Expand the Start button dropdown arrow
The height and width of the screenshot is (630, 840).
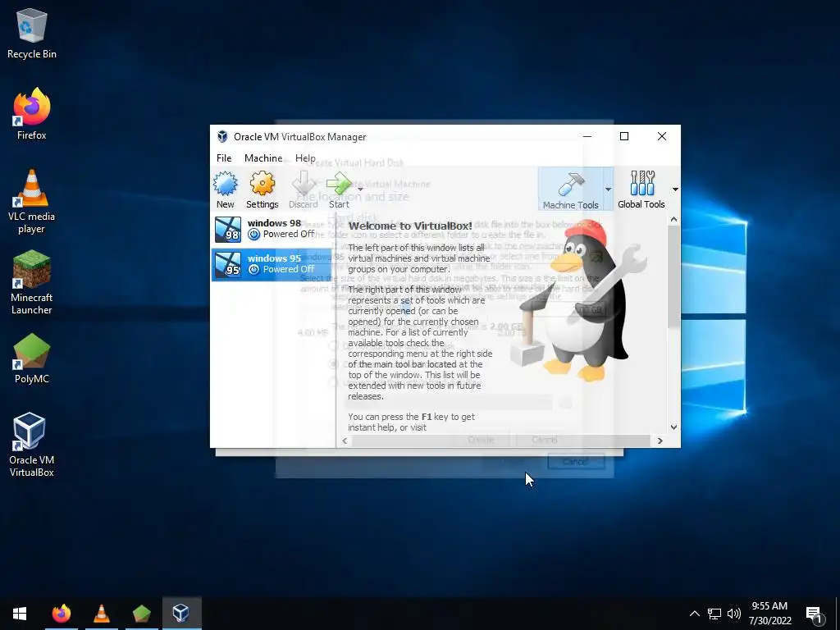[361, 189]
